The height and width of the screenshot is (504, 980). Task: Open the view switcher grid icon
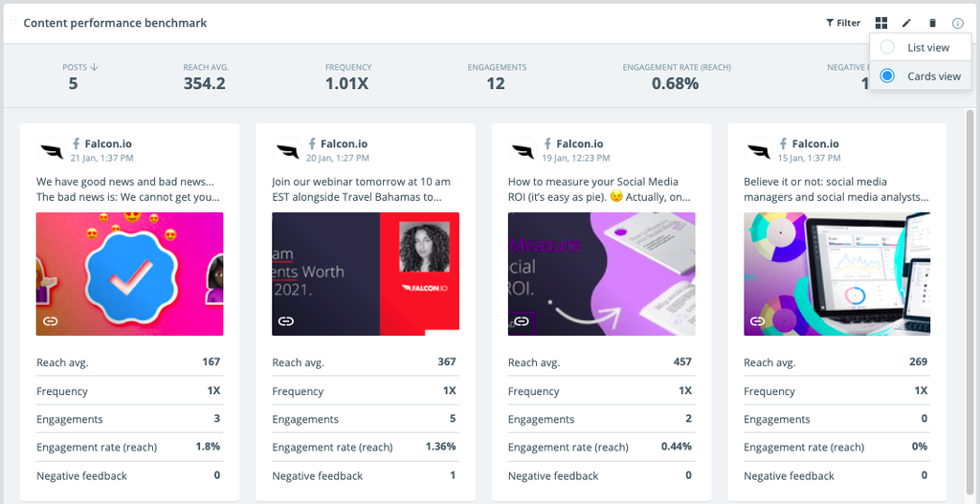(x=881, y=23)
